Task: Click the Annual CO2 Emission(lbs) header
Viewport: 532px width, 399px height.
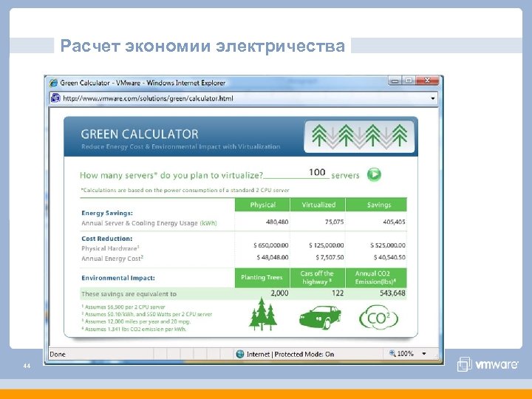Action: coord(375,278)
